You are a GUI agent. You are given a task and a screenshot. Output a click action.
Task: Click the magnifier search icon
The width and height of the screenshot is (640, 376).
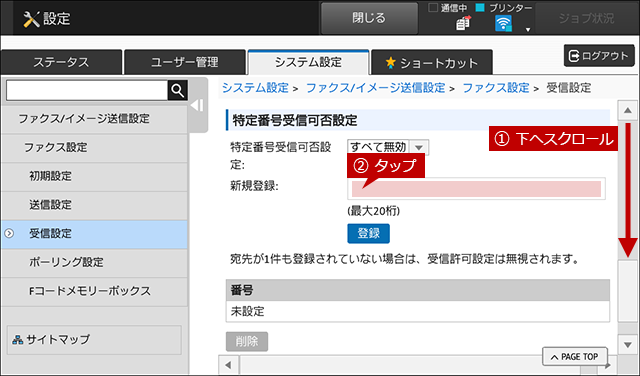(x=178, y=90)
